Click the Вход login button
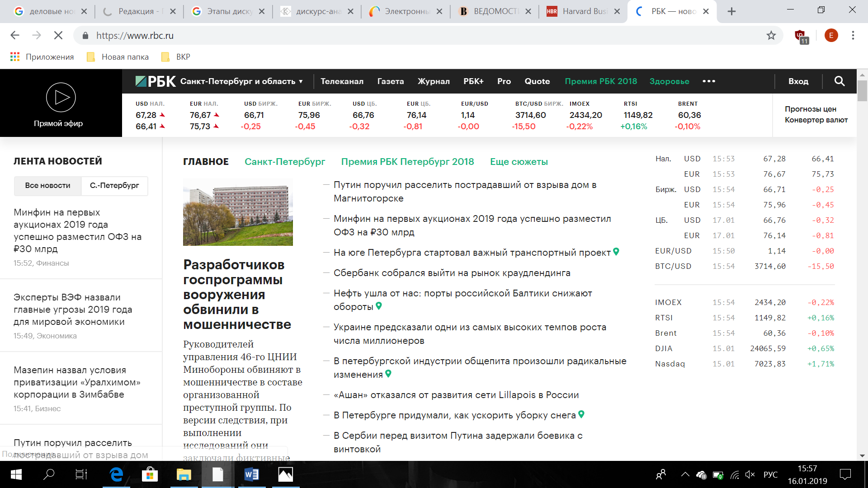 tap(798, 81)
